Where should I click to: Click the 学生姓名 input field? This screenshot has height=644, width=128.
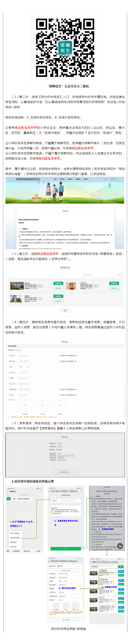point(39,355)
